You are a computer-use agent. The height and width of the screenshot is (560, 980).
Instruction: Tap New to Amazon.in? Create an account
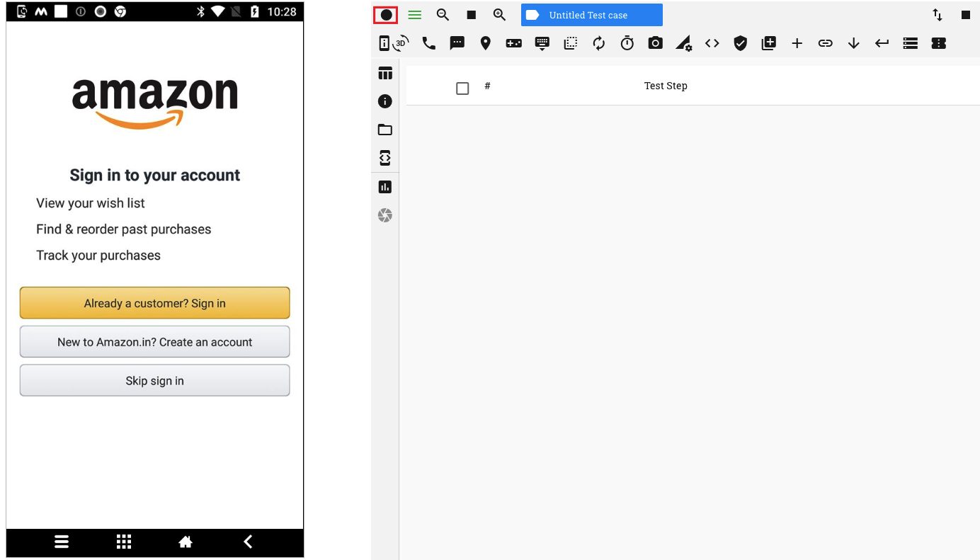click(154, 342)
